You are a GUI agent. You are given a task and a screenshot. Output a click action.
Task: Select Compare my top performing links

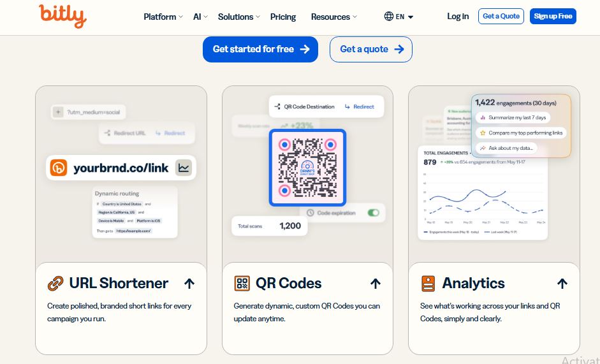tap(521, 133)
